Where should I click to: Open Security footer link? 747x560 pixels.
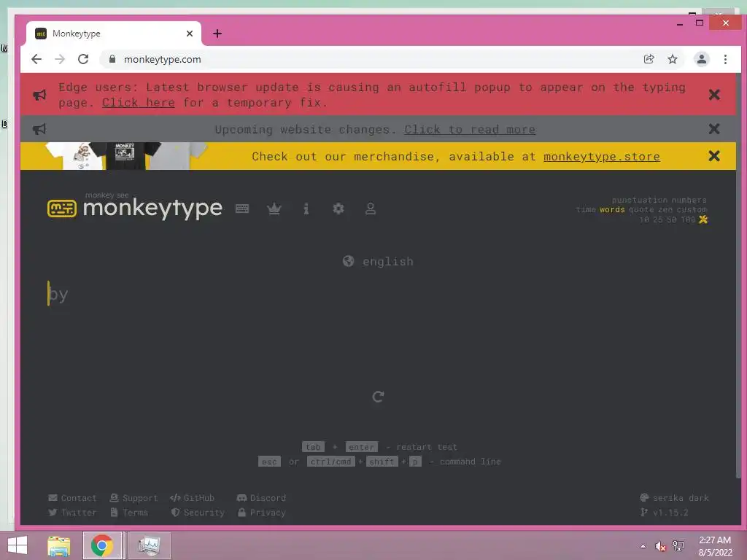click(198, 513)
